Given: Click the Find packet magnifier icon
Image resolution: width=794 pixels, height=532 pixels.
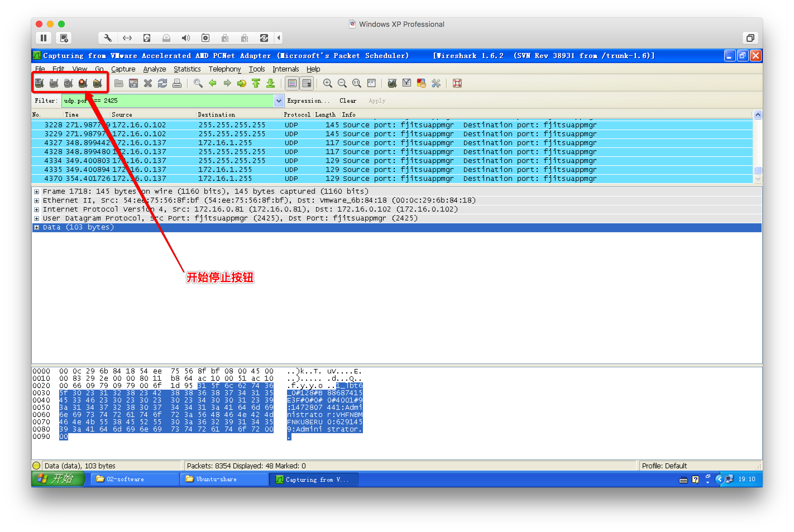Looking at the screenshot, I should click(198, 83).
